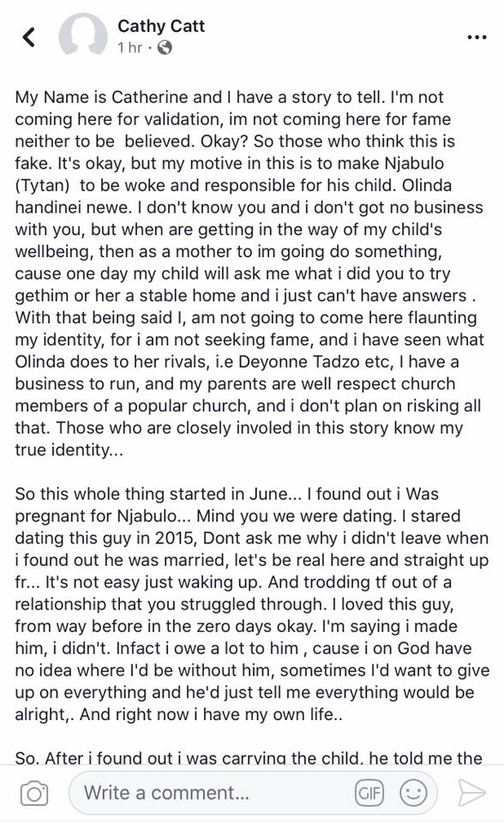Viewport: 504px width, 823px height.
Task: Open the smiley emoji picker
Action: pos(414,792)
